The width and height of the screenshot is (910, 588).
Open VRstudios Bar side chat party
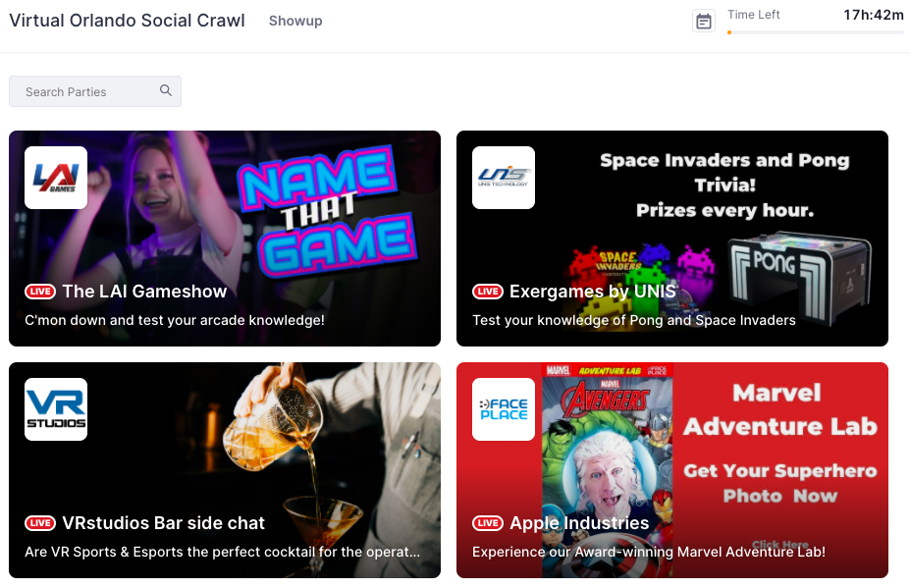[164, 523]
